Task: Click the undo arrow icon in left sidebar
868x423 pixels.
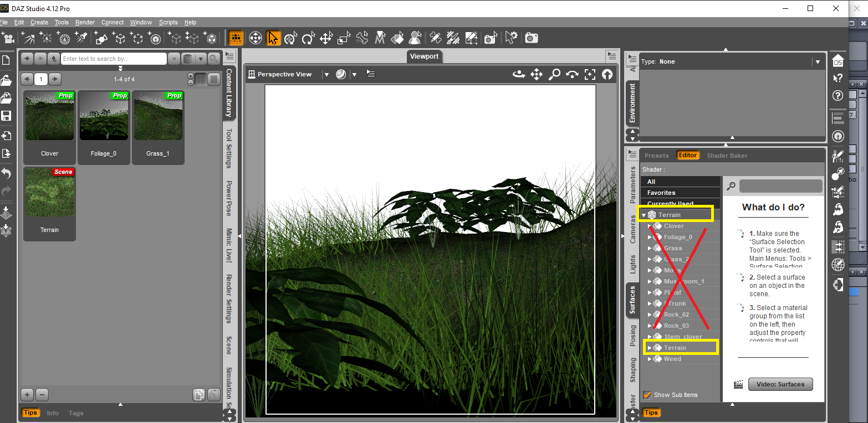Action: 7,173
